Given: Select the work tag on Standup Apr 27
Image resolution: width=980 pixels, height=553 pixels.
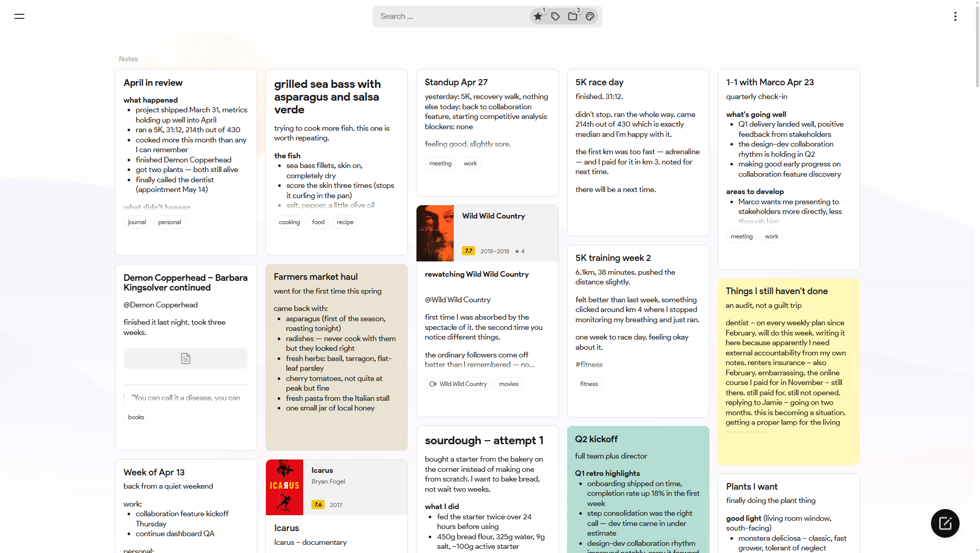Looking at the screenshot, I should tap(471, 163).
